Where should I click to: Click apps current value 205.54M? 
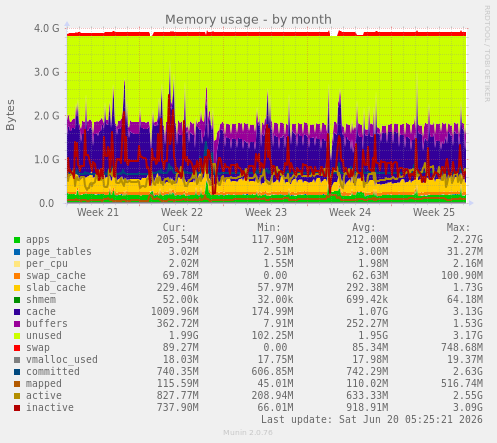[178, 240]
